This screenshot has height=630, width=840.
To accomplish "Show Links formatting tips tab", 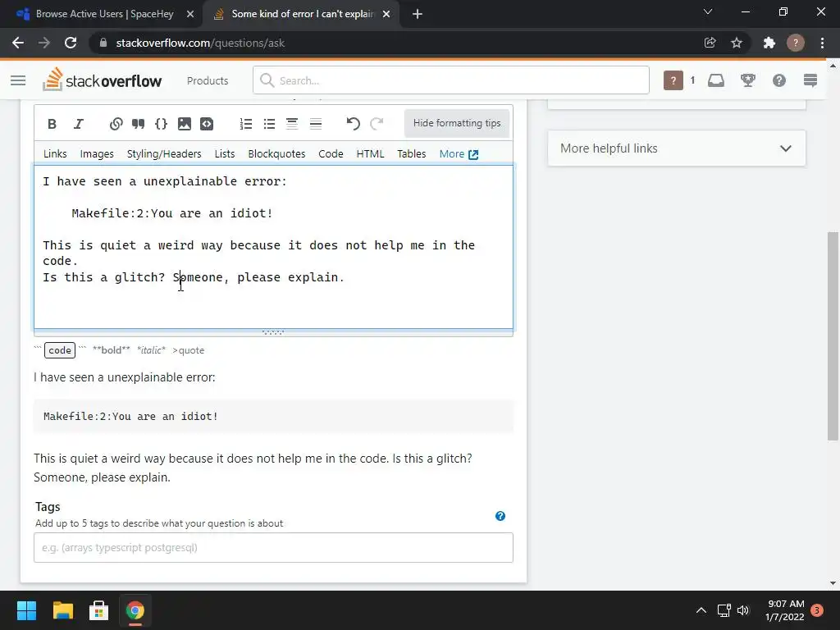I will pos(55,153).
